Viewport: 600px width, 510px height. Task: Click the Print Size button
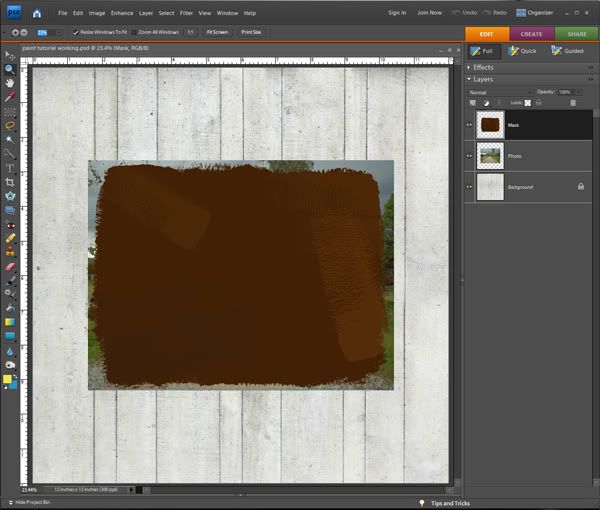251,33
